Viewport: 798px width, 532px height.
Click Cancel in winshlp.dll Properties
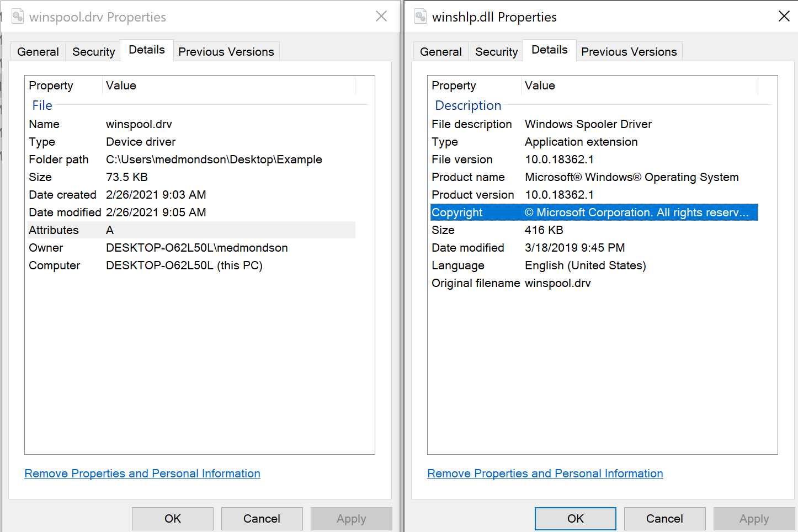pos(665,519)
